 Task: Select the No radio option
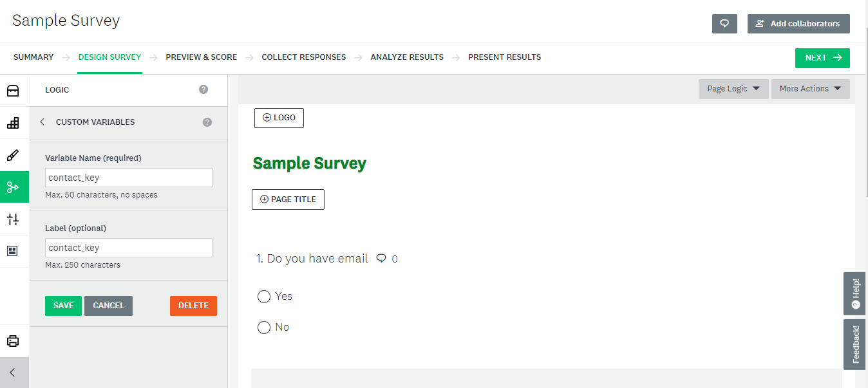pos(264,328)
